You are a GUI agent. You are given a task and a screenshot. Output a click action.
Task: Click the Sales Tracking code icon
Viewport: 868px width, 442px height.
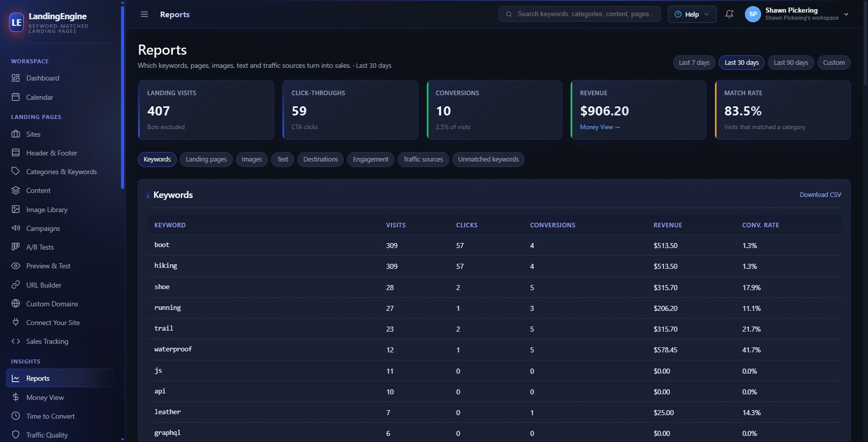pos(16,341)
